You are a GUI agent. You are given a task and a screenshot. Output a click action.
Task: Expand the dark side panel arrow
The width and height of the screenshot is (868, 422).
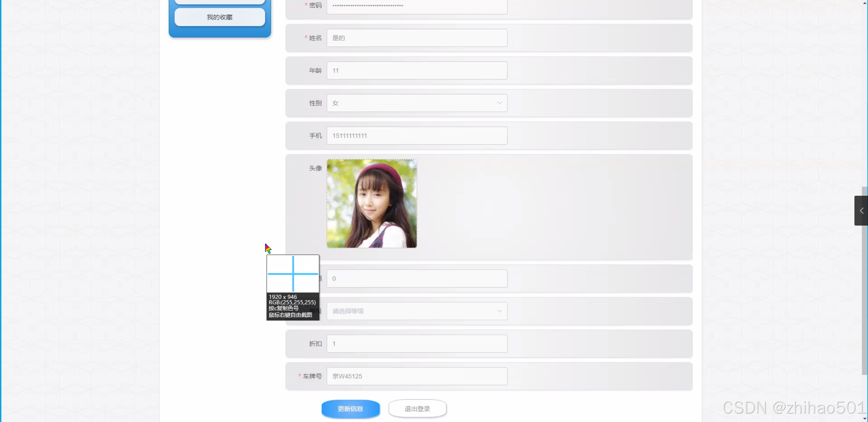click(861, 211)
